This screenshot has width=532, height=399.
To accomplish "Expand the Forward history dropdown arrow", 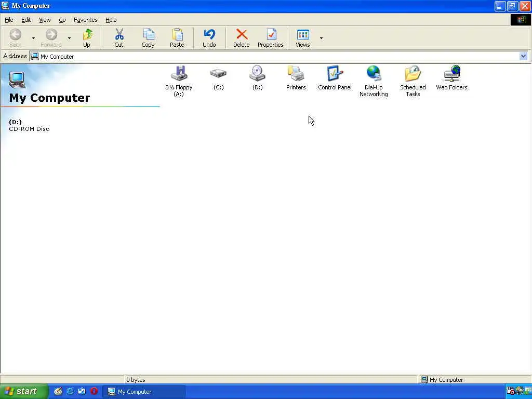I will (69, 38).
